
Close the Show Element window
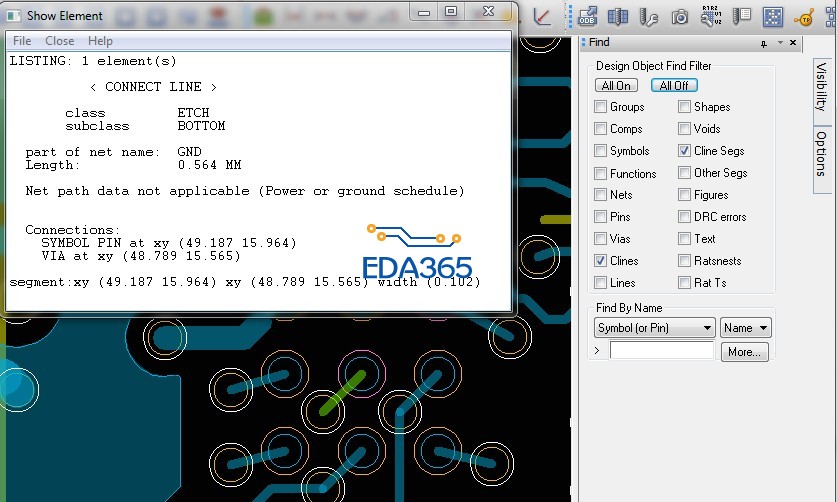[x=488, y=11]
